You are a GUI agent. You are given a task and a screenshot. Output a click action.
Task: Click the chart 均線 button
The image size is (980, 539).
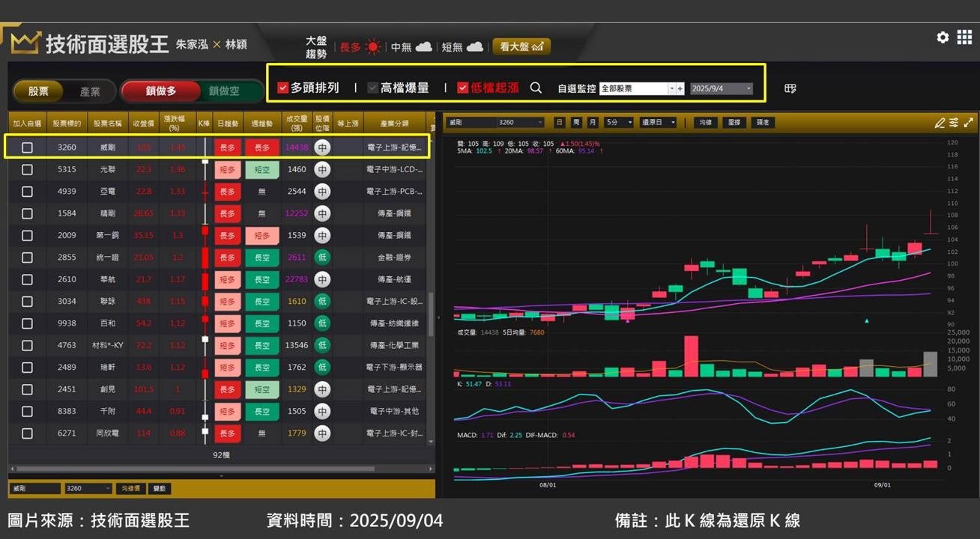tap(705, 122)
